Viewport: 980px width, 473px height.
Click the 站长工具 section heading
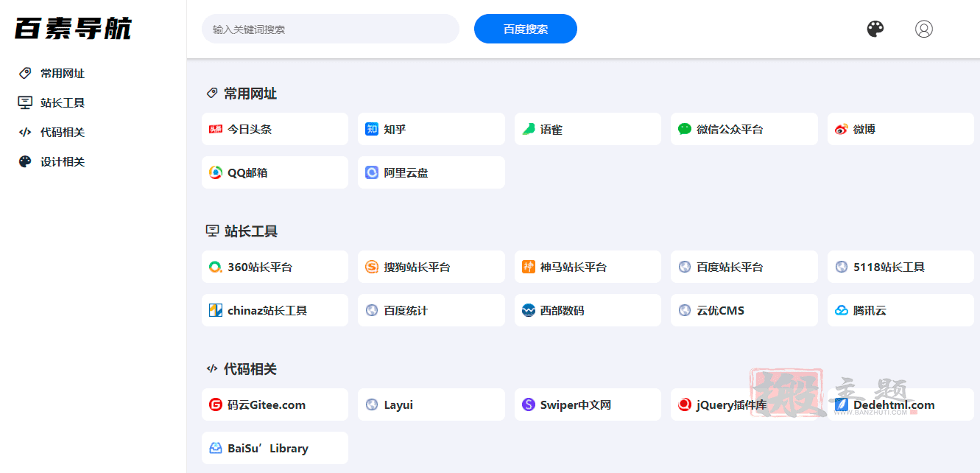pyautogui.click(x=250, y=231)
